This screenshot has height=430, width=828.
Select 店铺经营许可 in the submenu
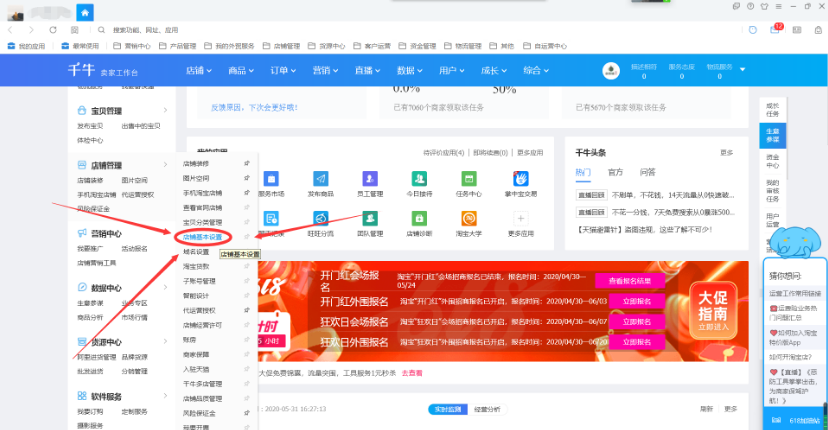click(203, 325)
